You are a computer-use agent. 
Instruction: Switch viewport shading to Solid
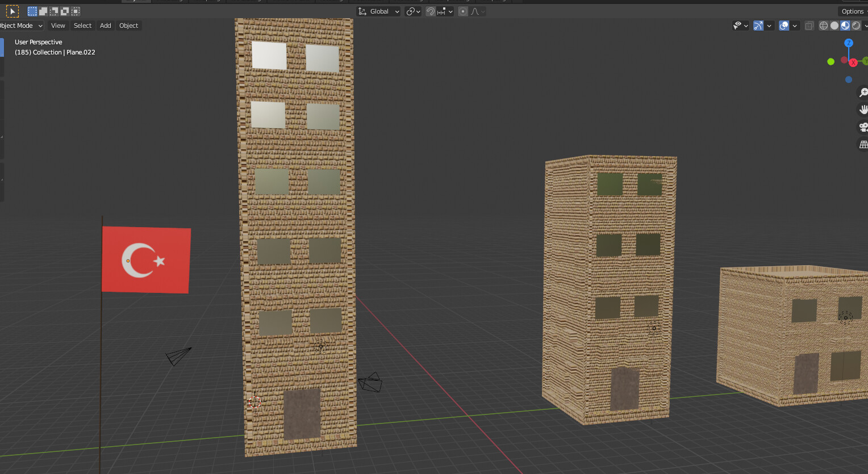pyautogui.click(x=834, y=25)
